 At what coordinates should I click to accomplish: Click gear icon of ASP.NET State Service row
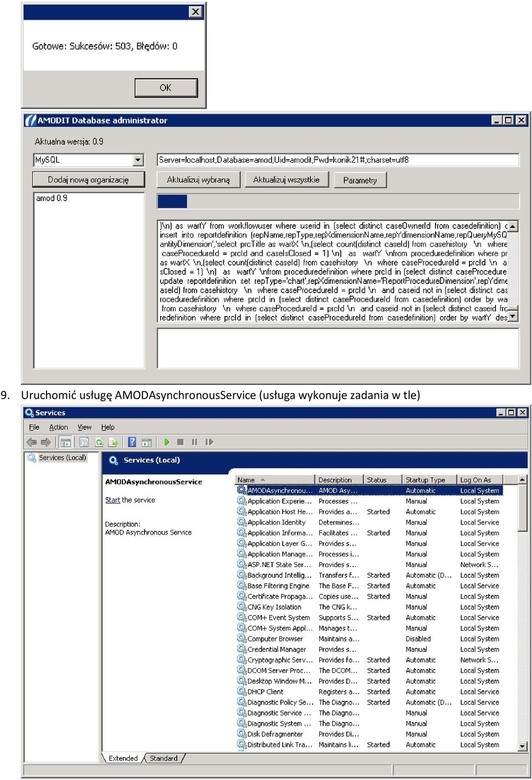click(242, 564)
